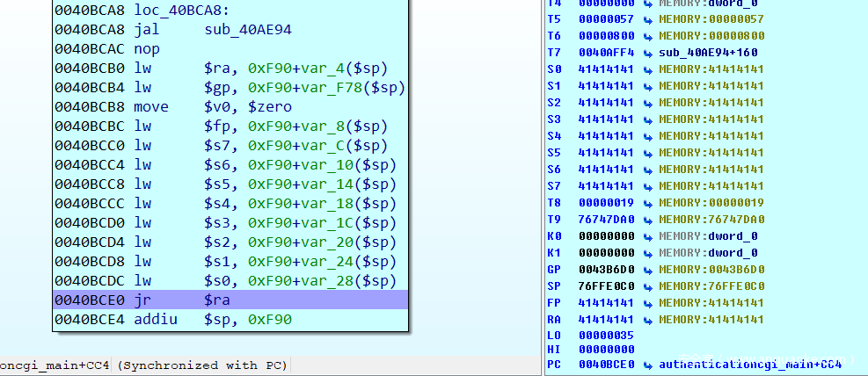Click the jump arrow beside T7 register
The image size is (868, 376).
(648, 52)
